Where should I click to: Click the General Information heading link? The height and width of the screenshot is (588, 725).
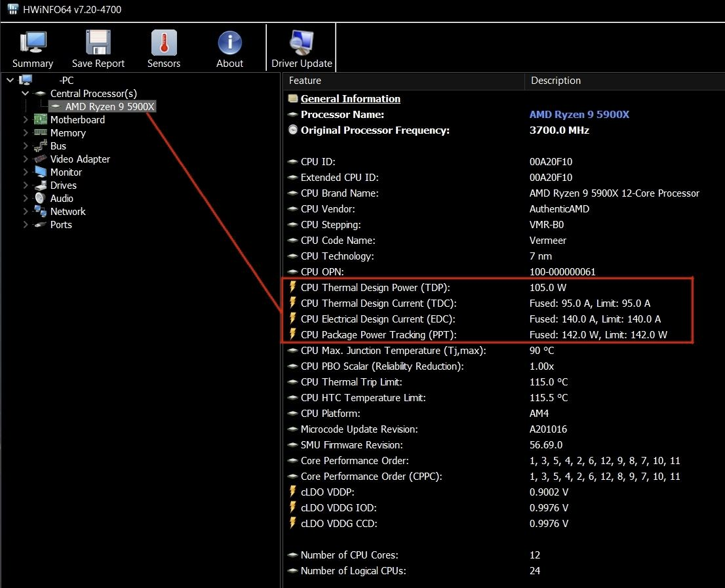click(351, 98)
